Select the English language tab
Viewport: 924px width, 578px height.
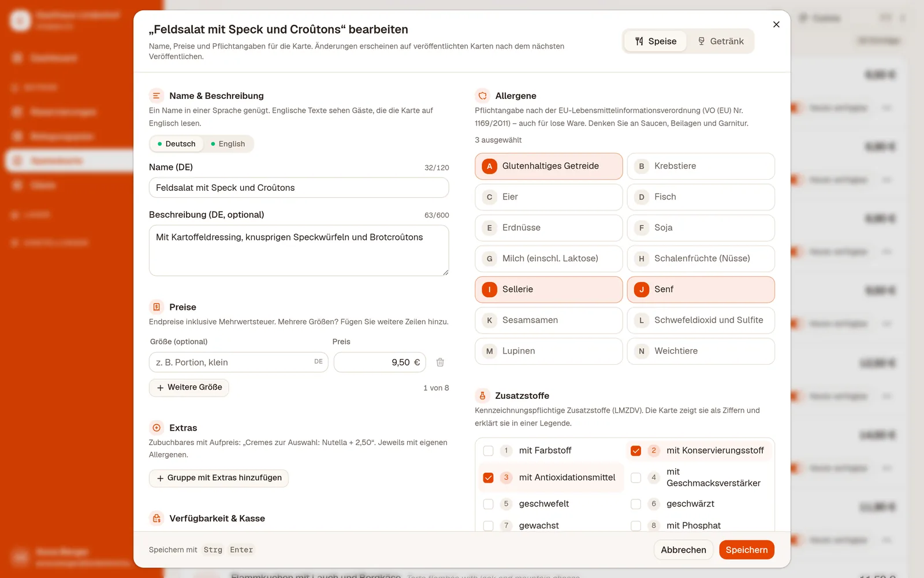pyautogui.click(x=228, y=144)
